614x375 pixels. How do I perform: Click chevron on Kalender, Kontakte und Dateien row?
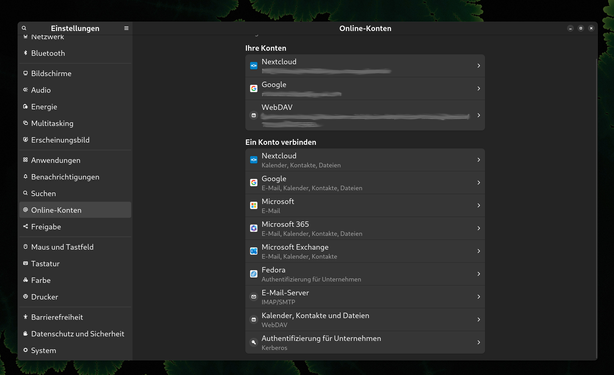(479, 319)
